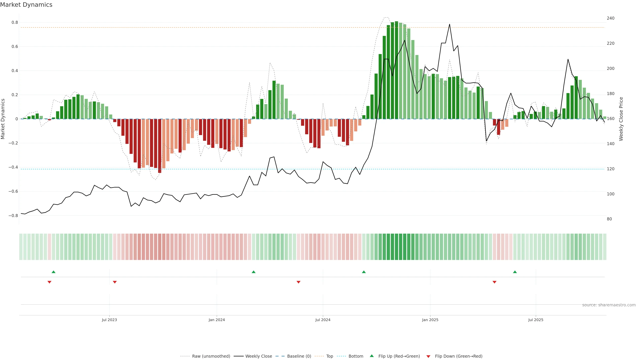Click the Jan 2025 x-axis label

[x=430, y=320]
